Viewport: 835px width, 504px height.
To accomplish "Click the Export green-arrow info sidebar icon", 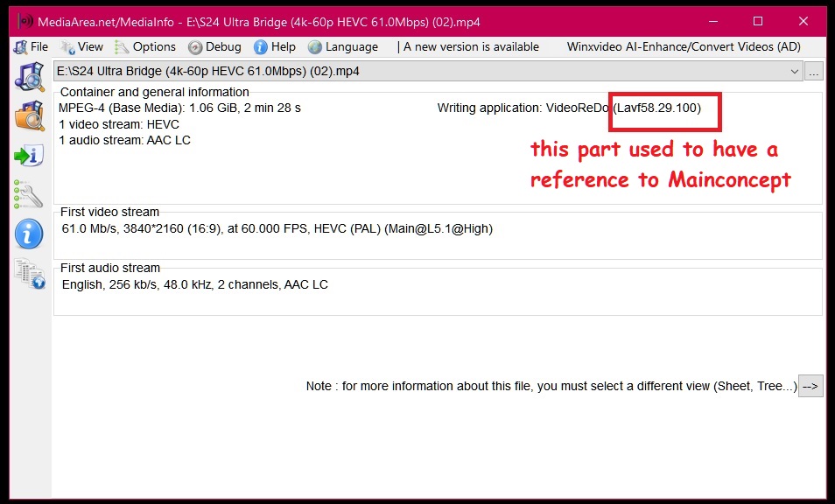I will [x=29, y=156].
